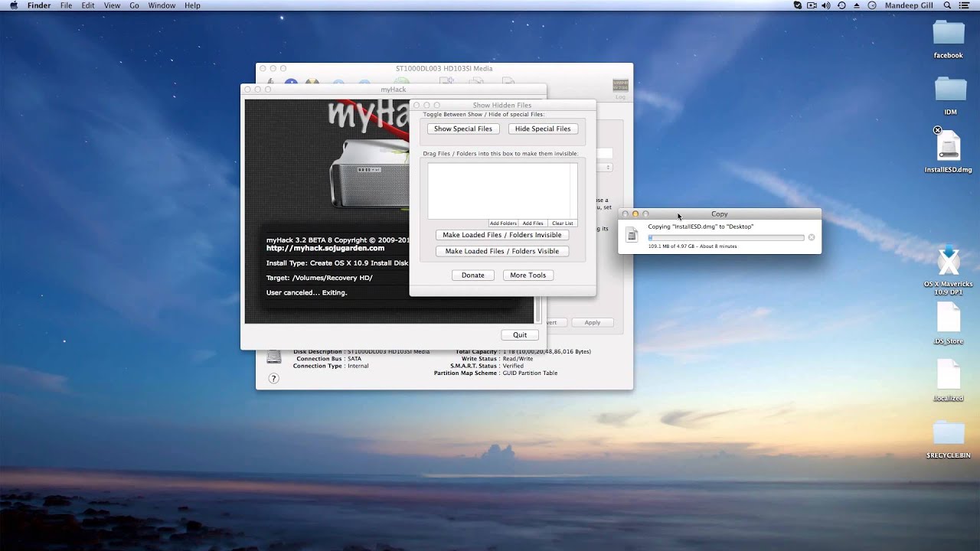Open the Go menu
The height and width of the screenshot is (551, 980).
pos(134,5)
